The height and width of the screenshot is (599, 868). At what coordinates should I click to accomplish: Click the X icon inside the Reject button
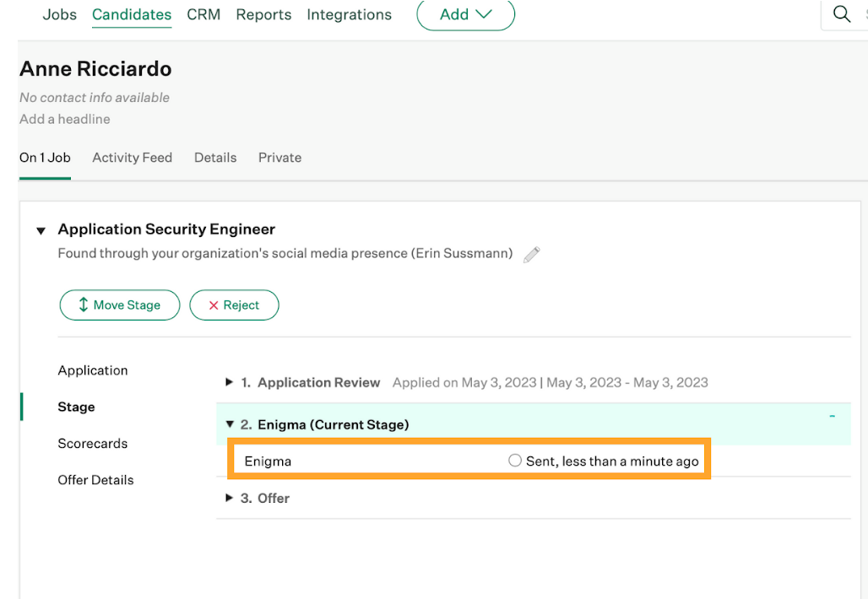[213, 305]
